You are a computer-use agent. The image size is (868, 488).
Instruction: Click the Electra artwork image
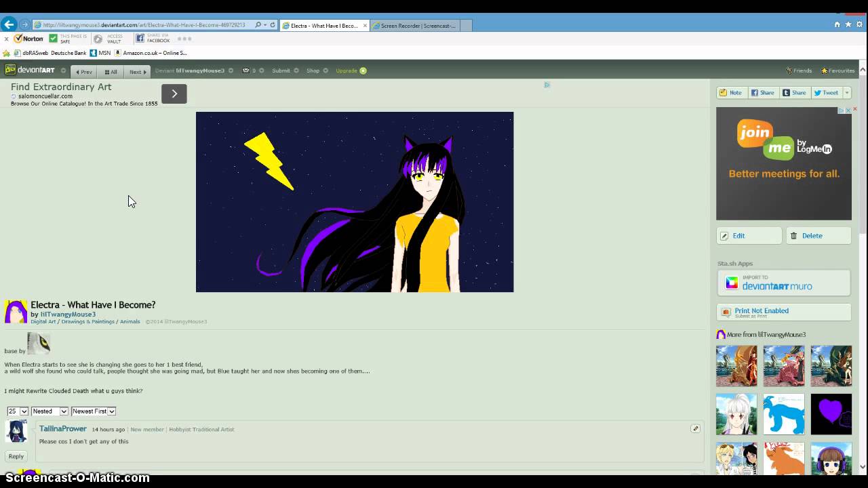point(355,202)
